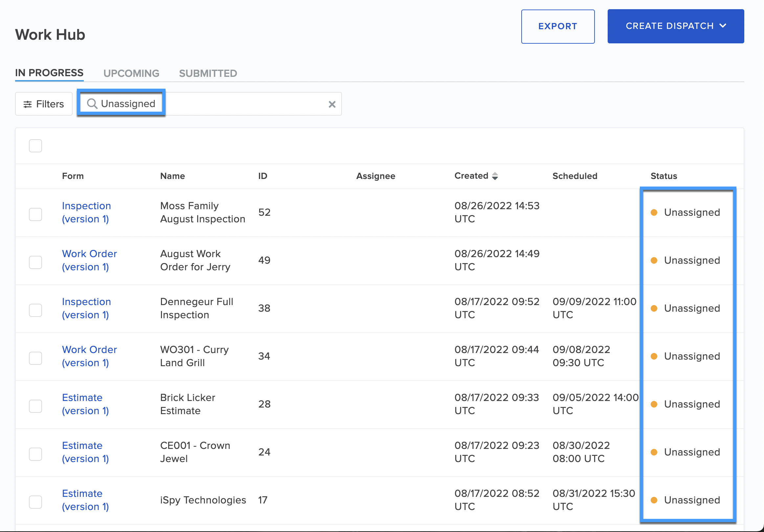
Task: Clear the search field with X
Action: (x=332, y=104)
